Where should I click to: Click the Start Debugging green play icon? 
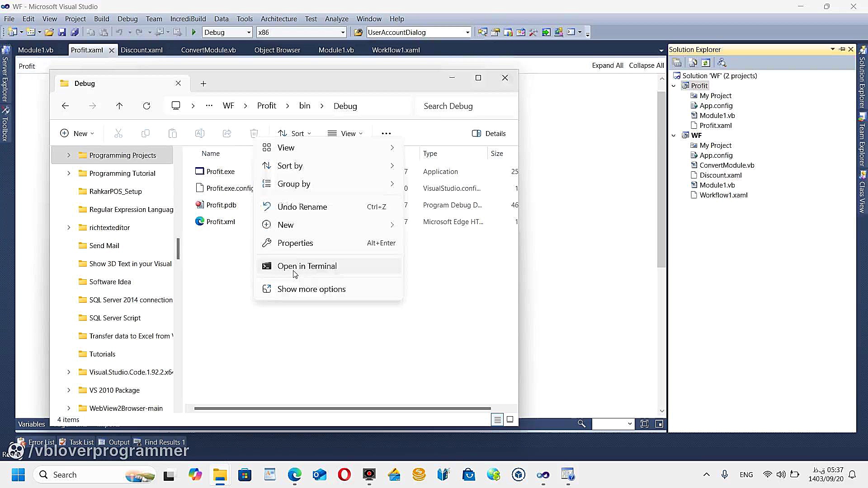click(x=194, y=32)
